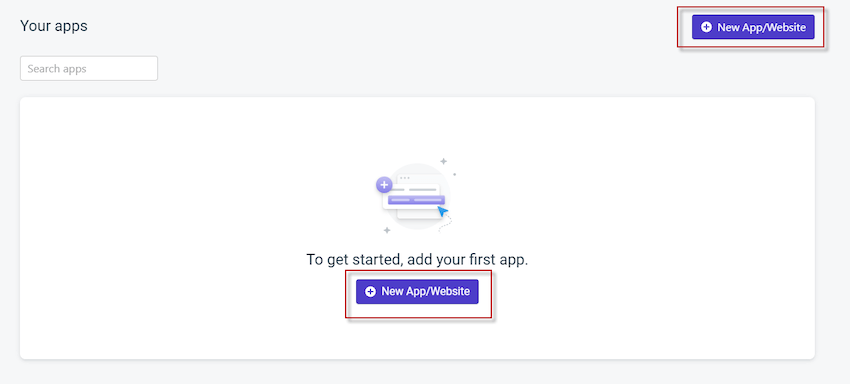Click the dotted curly trail below the cursor arrow
Image resolution: width=850 pixels, height=384 pixels.
446,225
